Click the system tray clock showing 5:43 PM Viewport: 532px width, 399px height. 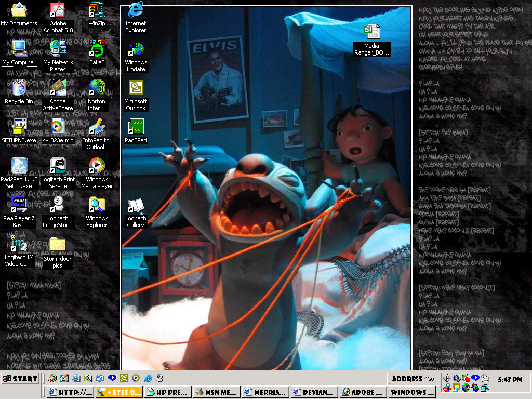[x=510, y=379]
